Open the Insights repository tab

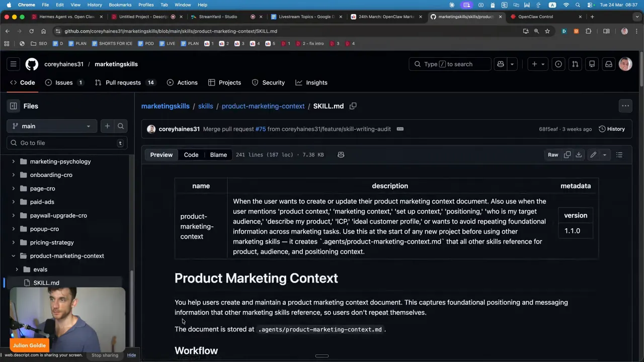(x=311, y=82)
